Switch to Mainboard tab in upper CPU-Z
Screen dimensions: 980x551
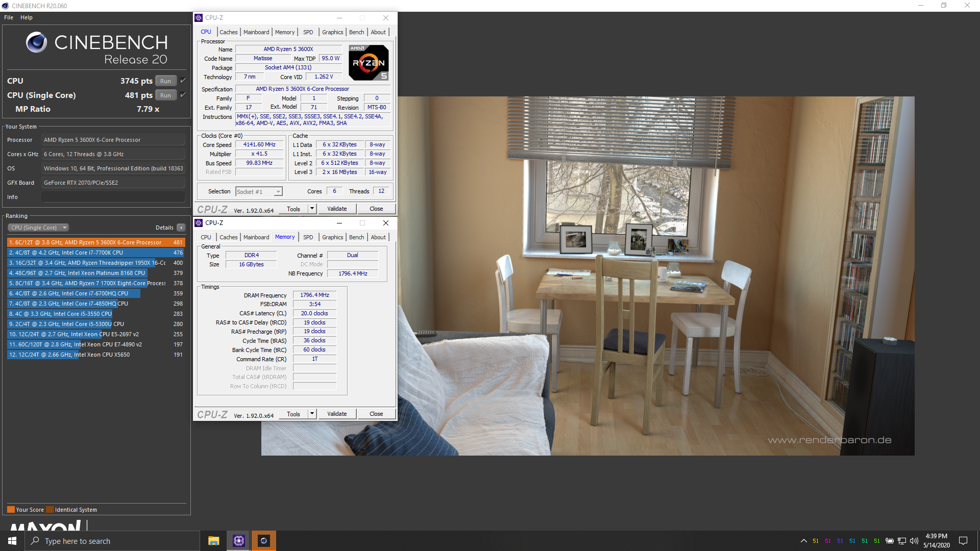(256, 32)
